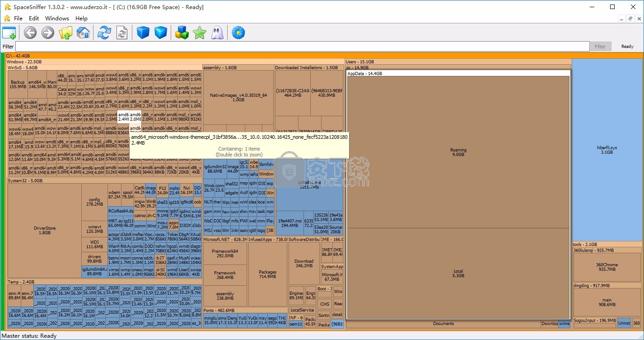Go up to the higher folder level
Screen dimensions: 644x340
click(x=65, y=33)
